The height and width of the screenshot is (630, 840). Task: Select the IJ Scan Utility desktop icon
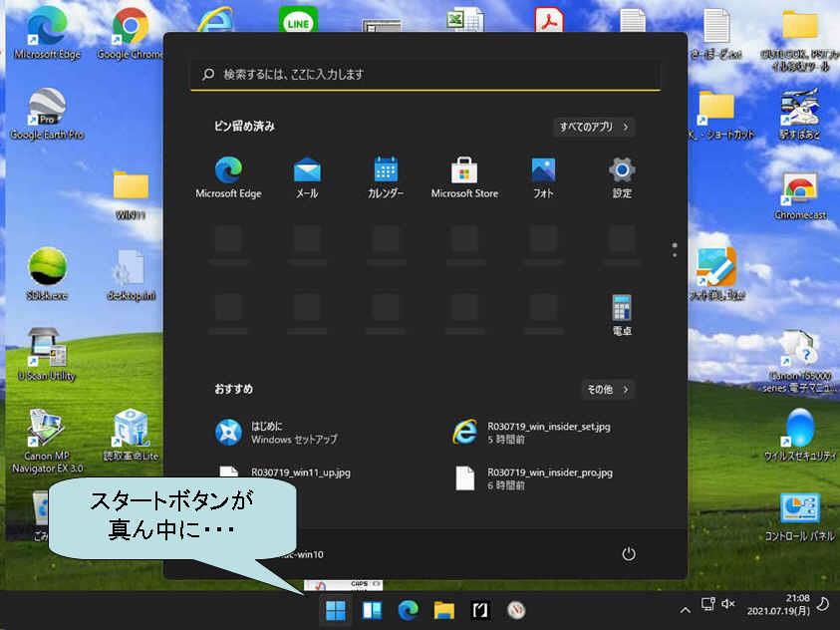click(47, 355)
